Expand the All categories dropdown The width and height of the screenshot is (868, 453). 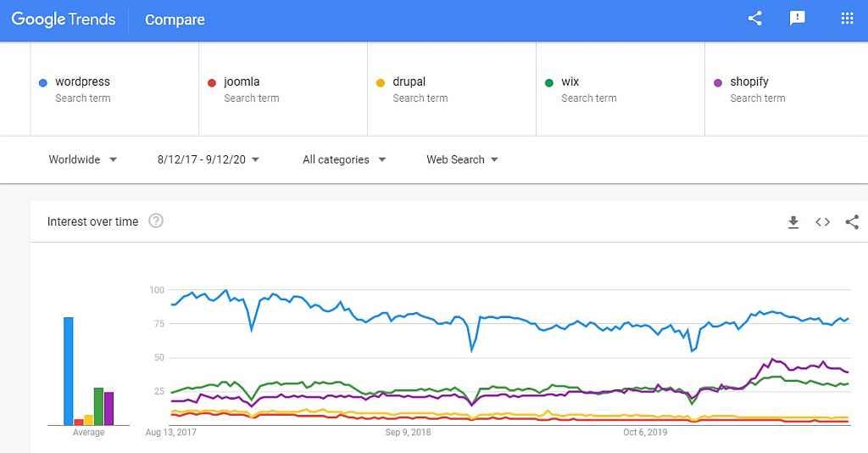pos(344,159)
